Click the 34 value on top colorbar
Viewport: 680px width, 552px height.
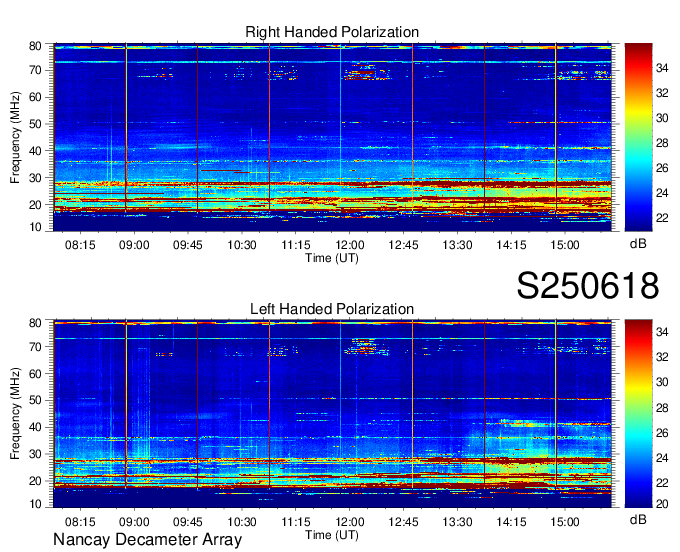(x=662, y=68)
